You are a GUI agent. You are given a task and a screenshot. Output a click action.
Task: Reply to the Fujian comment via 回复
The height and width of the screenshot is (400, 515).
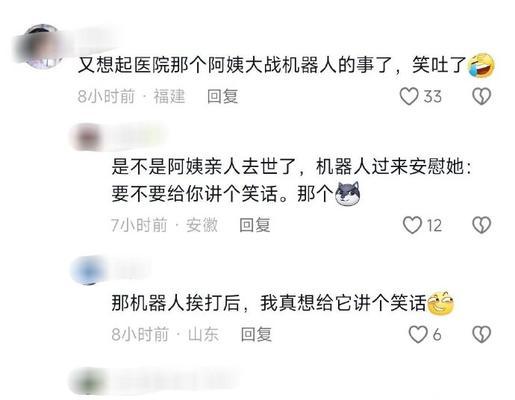(222, 96)
